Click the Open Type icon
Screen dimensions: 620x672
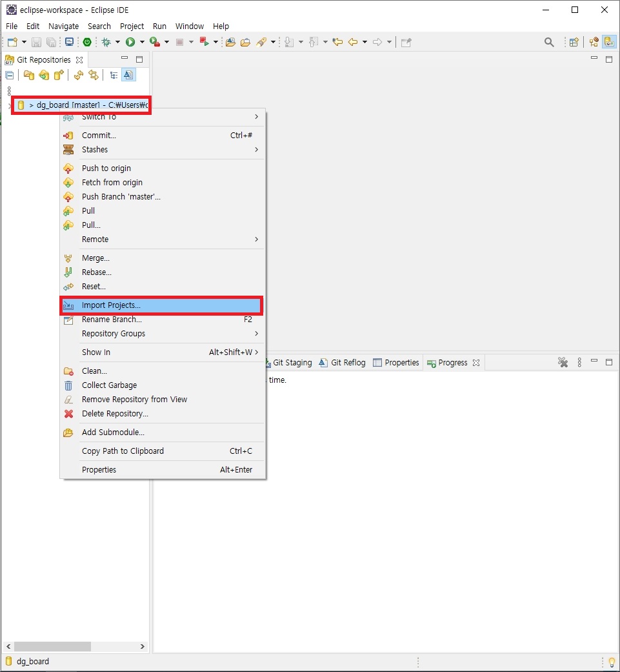230,42
